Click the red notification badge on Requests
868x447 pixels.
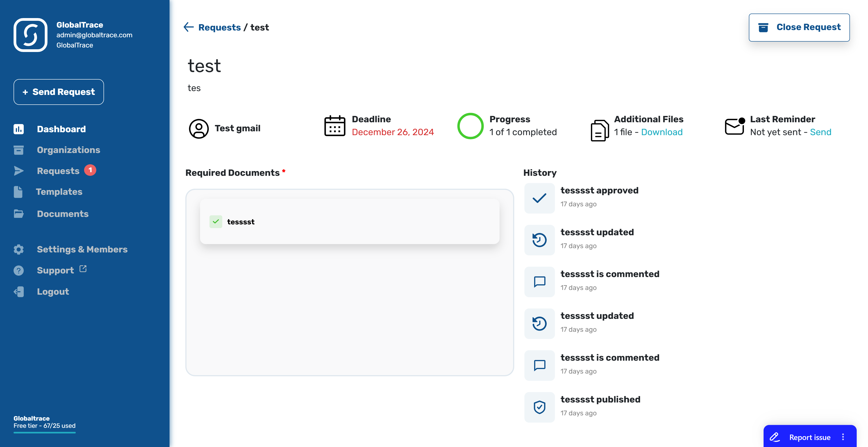click(90, 170)
